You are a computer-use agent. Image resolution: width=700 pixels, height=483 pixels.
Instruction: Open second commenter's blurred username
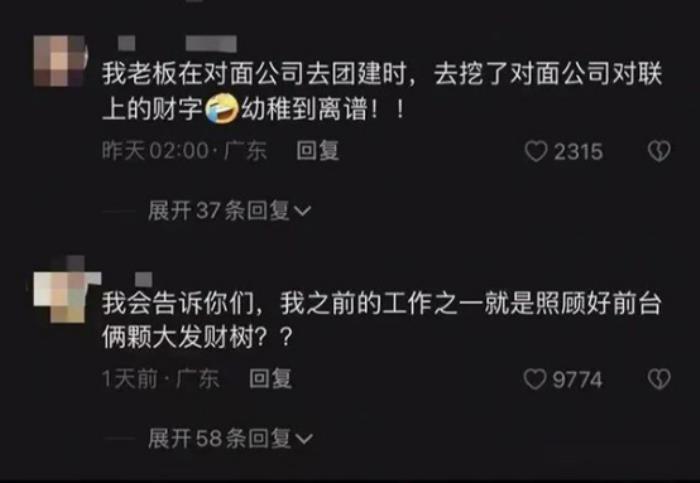click(x=144, y=279)
